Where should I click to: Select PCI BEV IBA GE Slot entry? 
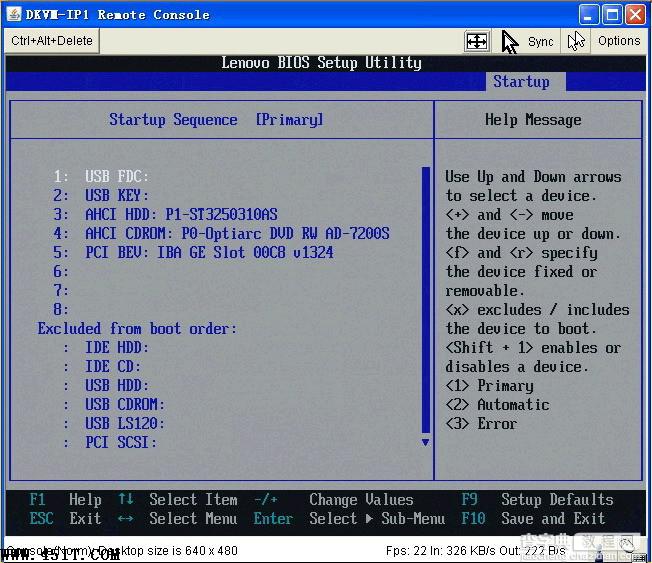tap(193, 252)
